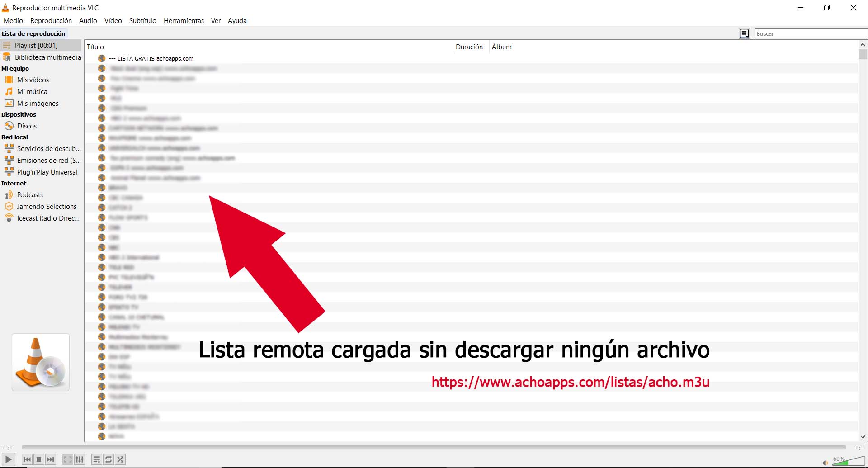
Task: Open the Herramientas menu
Action: (184, 21)
